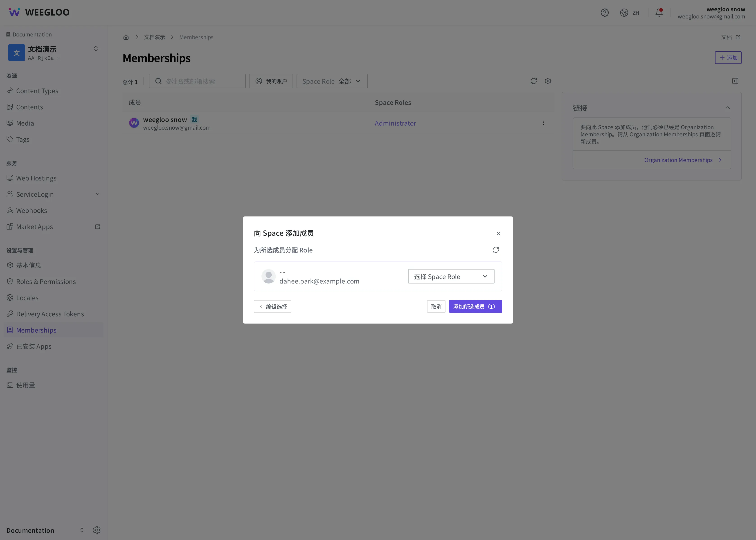Click the WEEGLOO logo
Viewport: 756px width, 540px height.
pos(39,12)
